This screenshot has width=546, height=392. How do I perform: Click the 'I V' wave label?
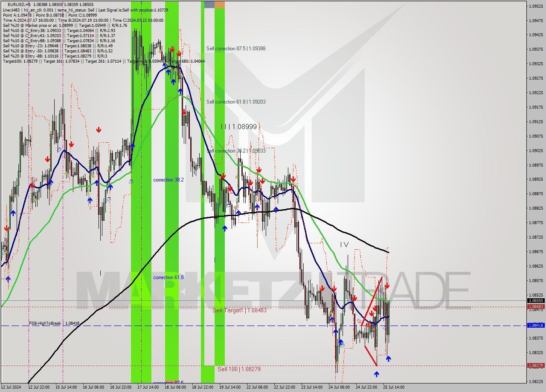(344, 245)
